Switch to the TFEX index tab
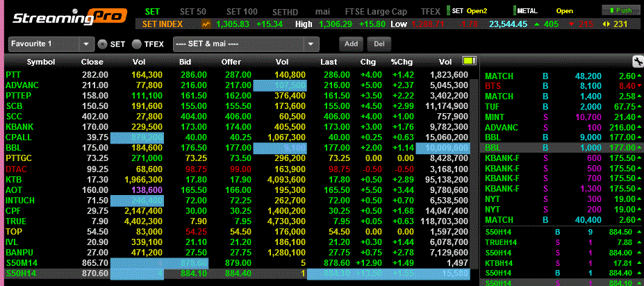 [431, 12]
